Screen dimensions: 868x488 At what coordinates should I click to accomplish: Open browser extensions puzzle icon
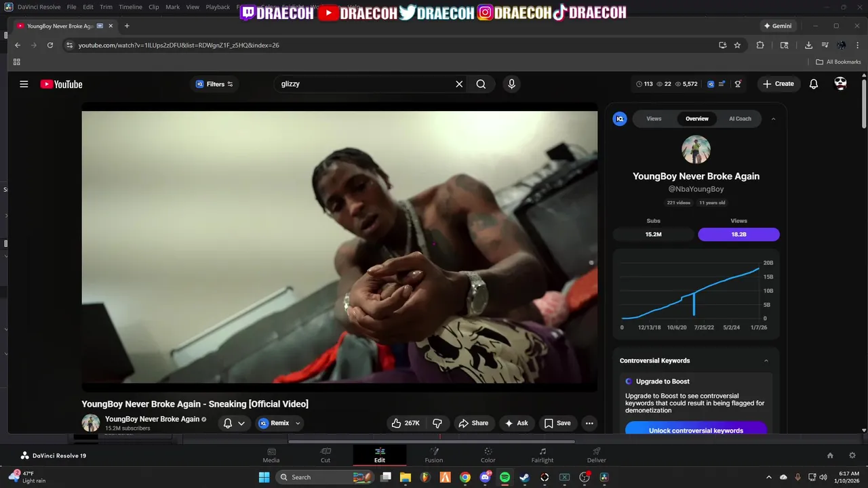[760, 45]
